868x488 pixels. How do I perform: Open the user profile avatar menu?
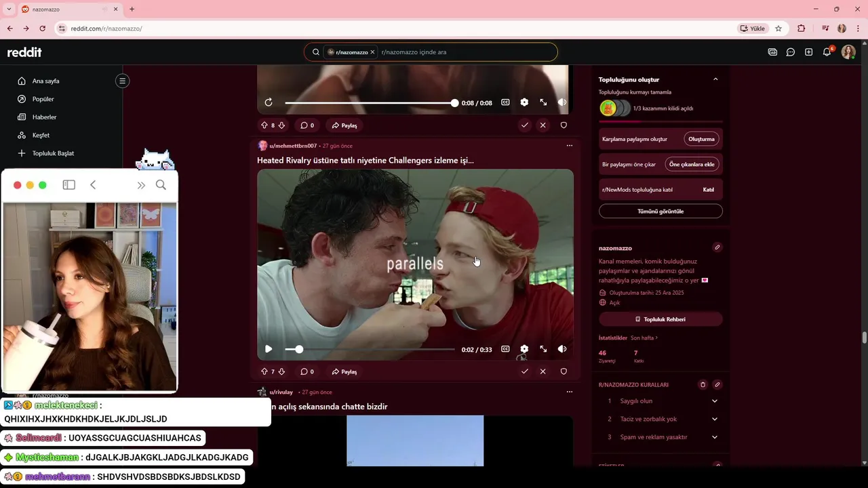tap(848, 52)
